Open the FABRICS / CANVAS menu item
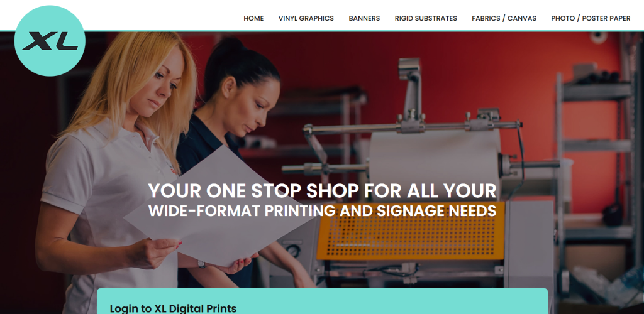This screenshot has width=644, height=314. (x=504, y=18)
